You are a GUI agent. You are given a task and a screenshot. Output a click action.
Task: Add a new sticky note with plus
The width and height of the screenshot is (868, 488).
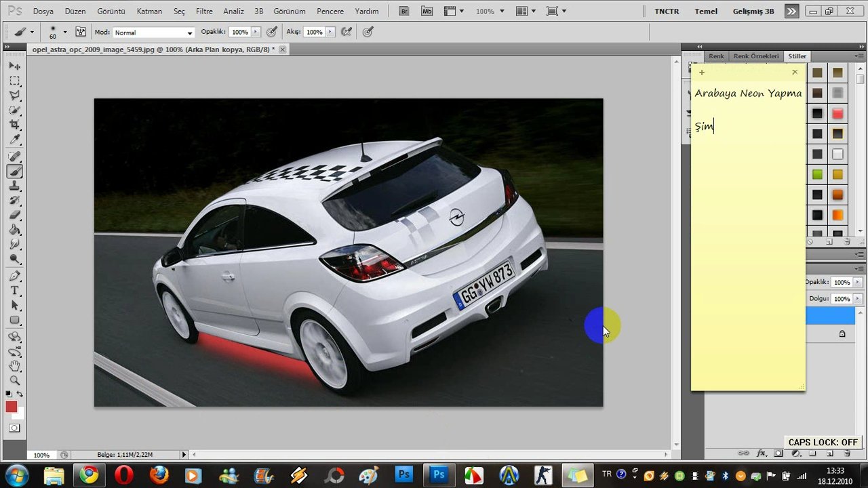tap(702, 73)
